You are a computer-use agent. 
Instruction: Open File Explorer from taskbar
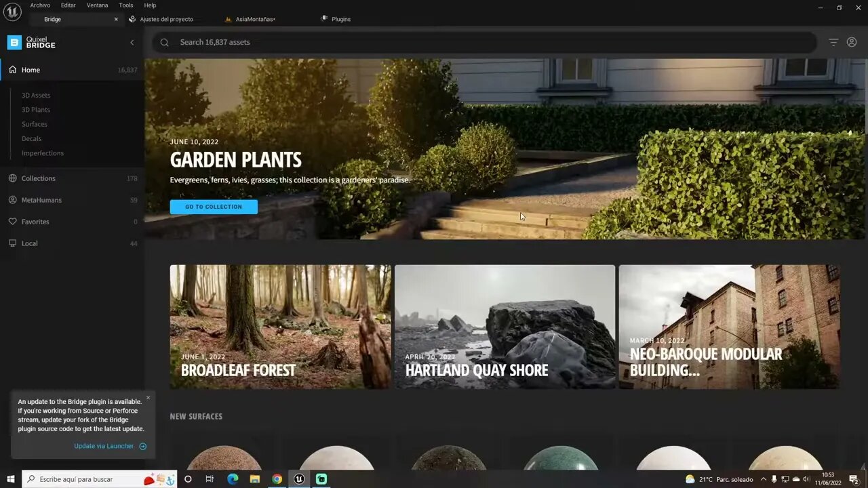click(255, 479)
